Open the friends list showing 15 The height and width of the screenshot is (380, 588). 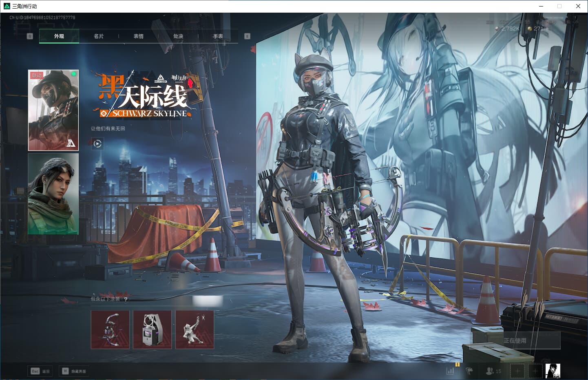pos(493,371)
